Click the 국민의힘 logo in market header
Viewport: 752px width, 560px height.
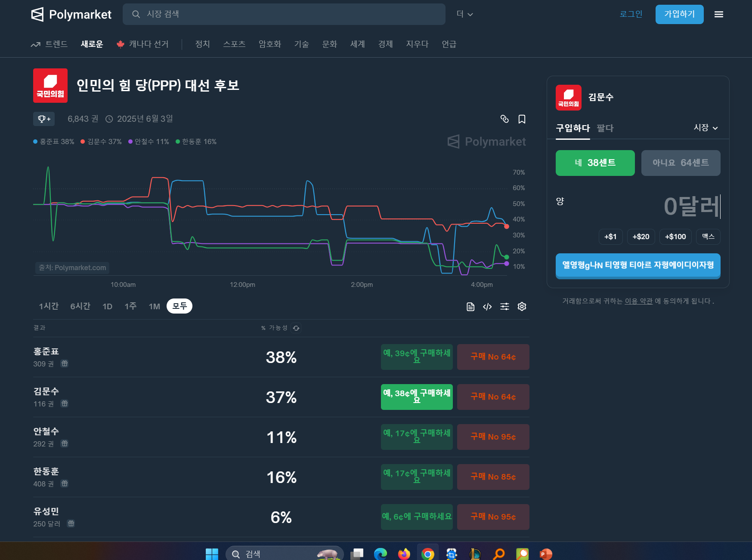(x=50, y=86)
